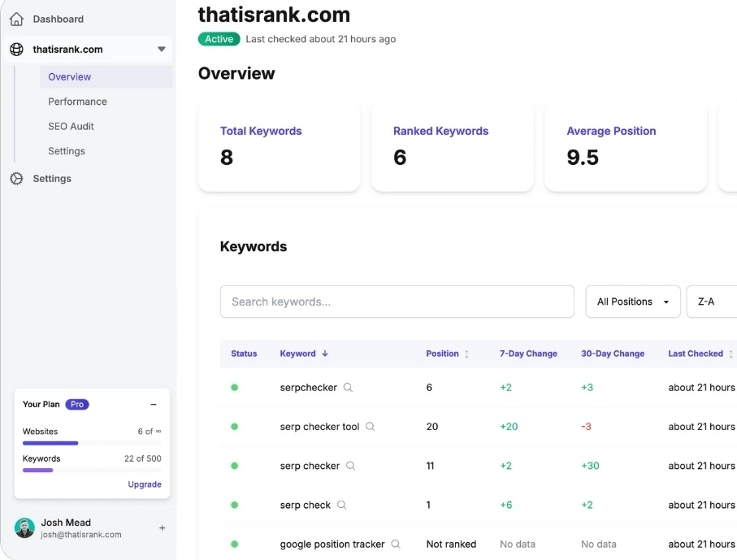The image size is (737, 560).
Task: Click Total Keywords card
Action: (x=280, y=148)
